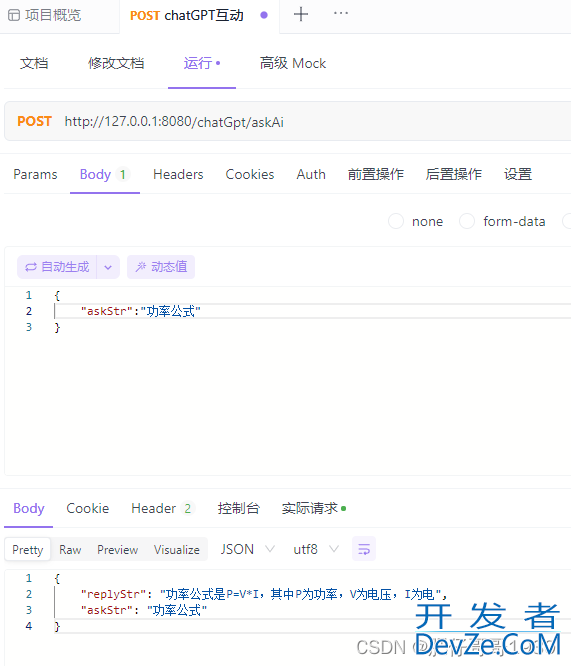Click the 动态值 dynamic value button
This screenshot has width=571, height=666.
(161, 267)
